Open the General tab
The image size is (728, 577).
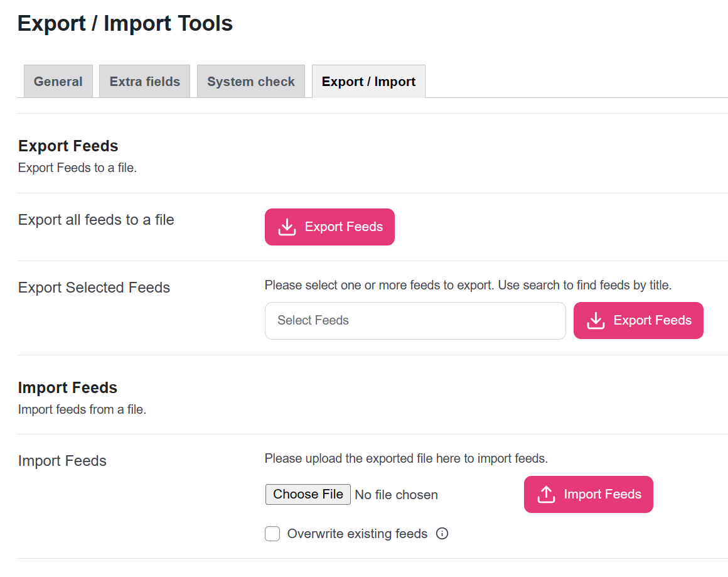(x=58, y=82)
